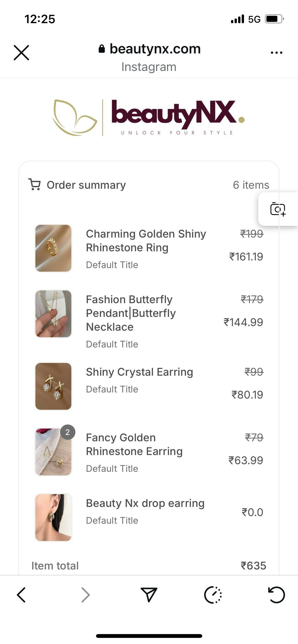Open the Beauty Nx drop earring thumbnail
The width and height of the screenshot is (298, 644).
tap(53, 518)
